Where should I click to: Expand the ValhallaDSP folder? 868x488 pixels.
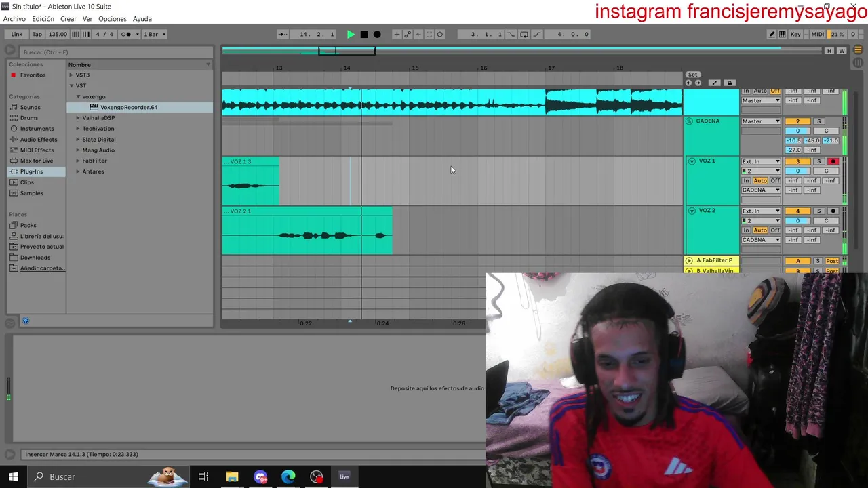pyautogui.click(x=78, y=118)
